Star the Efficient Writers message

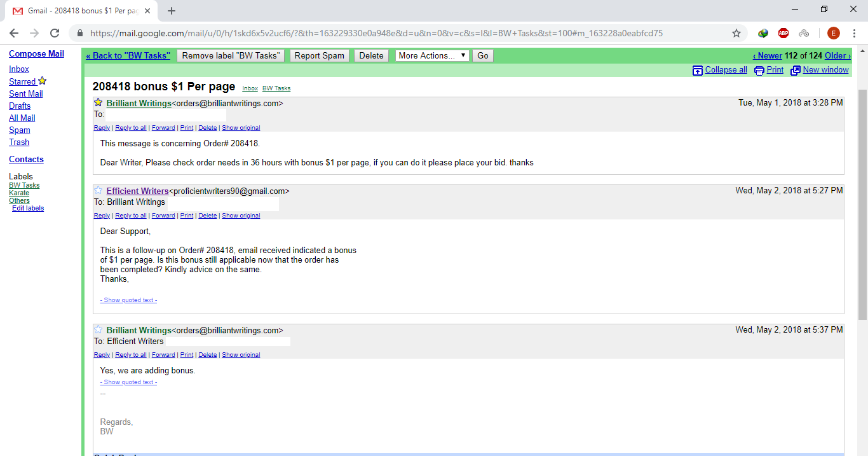[x=98, y=190]
